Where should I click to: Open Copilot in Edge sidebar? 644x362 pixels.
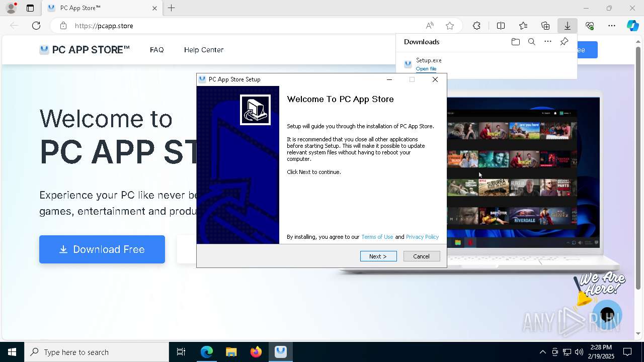tap(632, 26)
